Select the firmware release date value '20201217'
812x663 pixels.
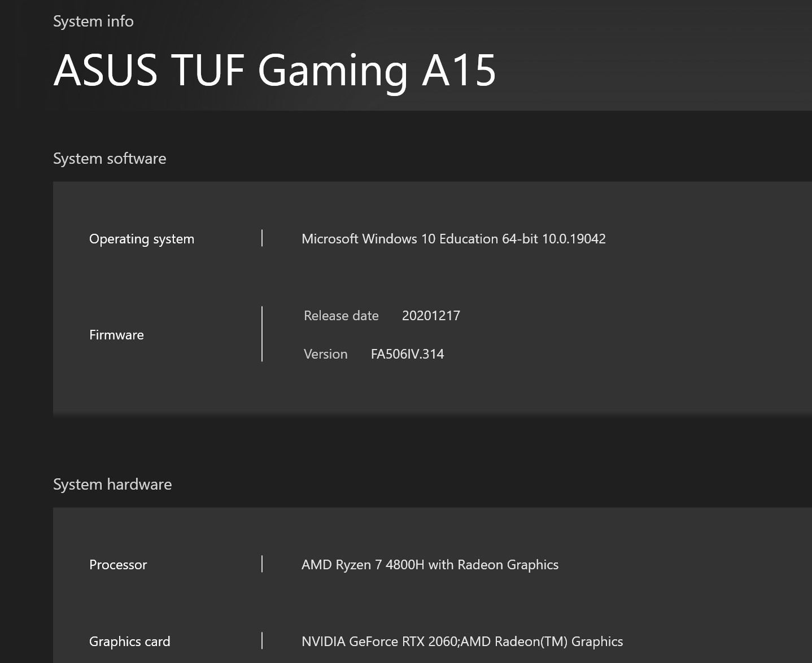pos(431,316)
